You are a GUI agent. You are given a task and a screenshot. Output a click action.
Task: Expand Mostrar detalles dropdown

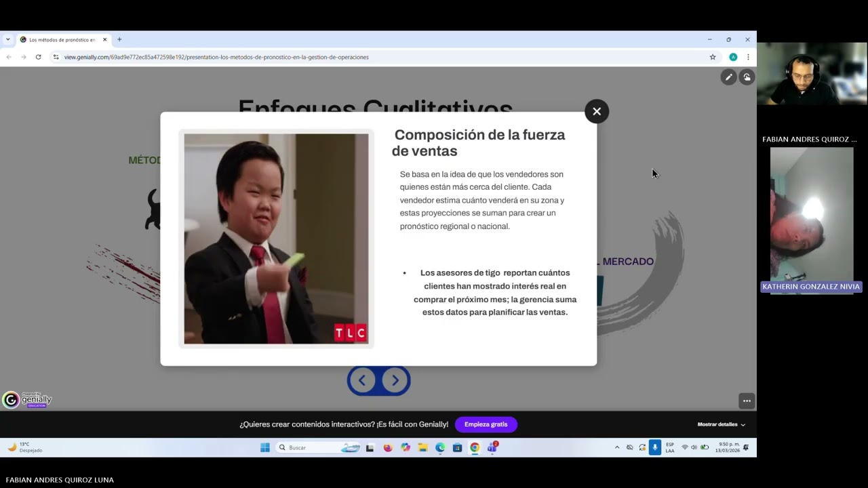pos(722,424)
